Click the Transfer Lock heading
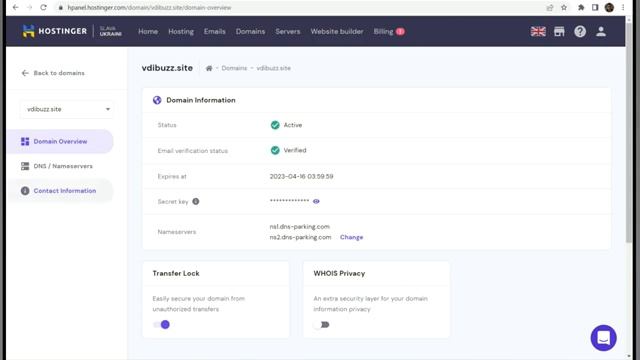 (x=176, y=273)
